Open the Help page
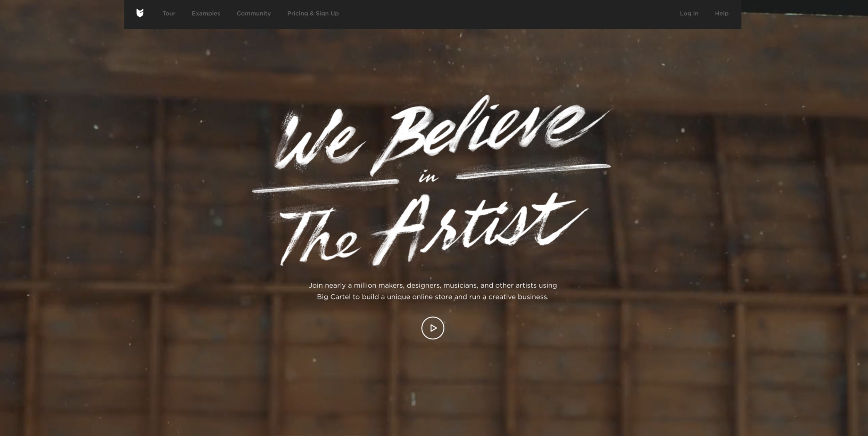The width and height of the screenshot is (868, 436). pos(721,14)
